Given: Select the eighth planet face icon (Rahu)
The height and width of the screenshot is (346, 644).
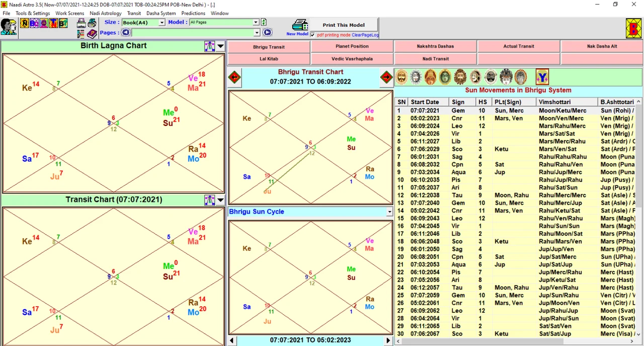Looking at the screenshot, I should tap(506, 77).
